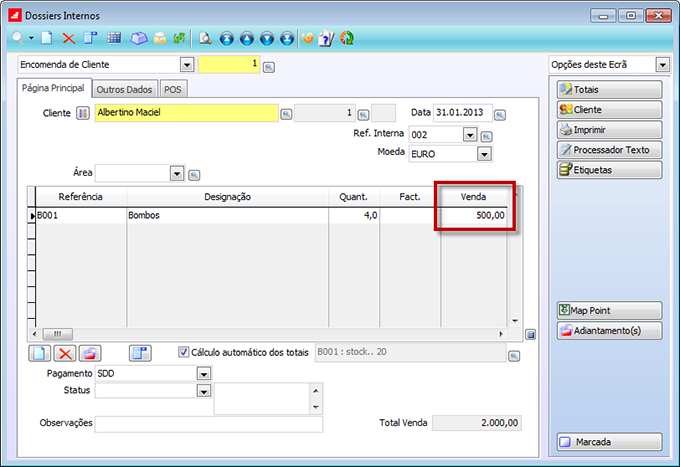Viewport: 680px width, 467px height.
Task: Open Processador Texto button
Action: (x=609, y=150)
